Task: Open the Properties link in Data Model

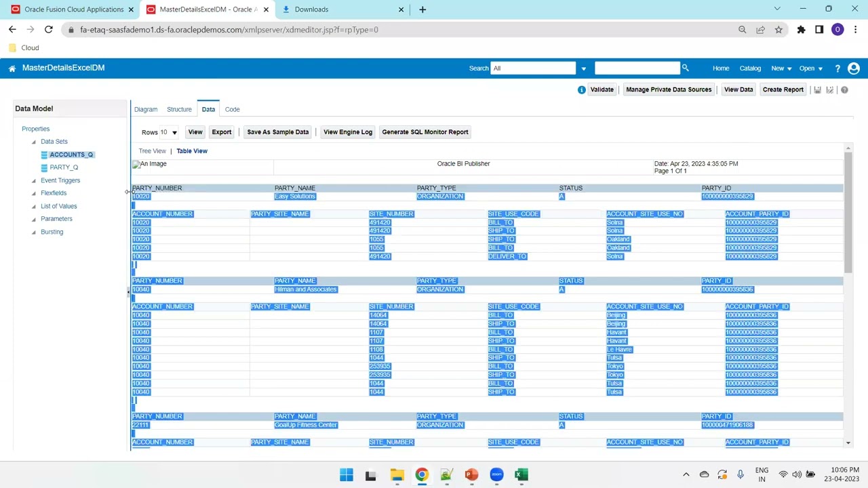Action: pos(35,129)
